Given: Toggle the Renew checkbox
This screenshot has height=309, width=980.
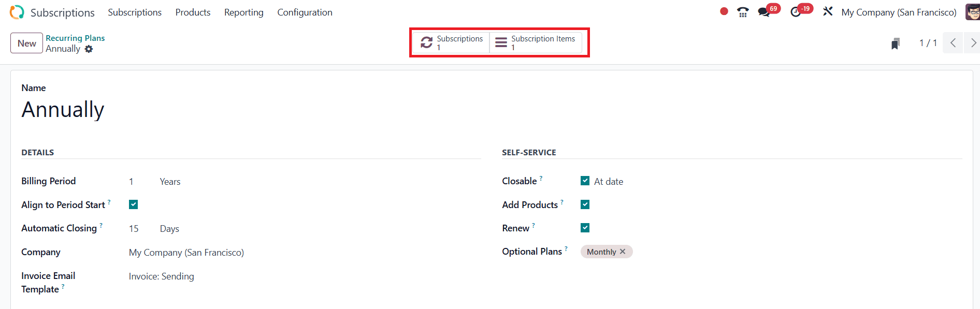Looking at the screenshot, I should pyautogui.click(x=585, y=228).
